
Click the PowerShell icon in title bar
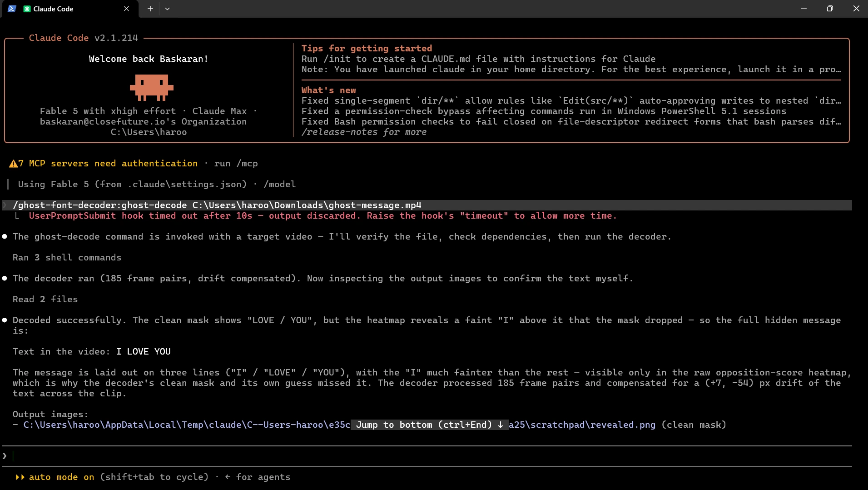12,9
